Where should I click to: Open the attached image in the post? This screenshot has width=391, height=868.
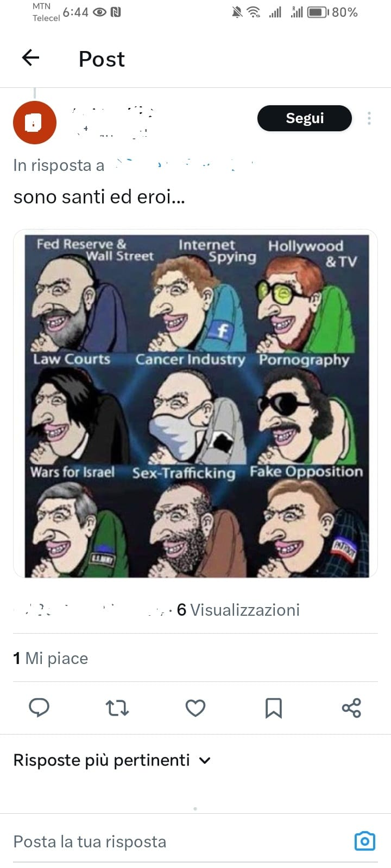195,403
